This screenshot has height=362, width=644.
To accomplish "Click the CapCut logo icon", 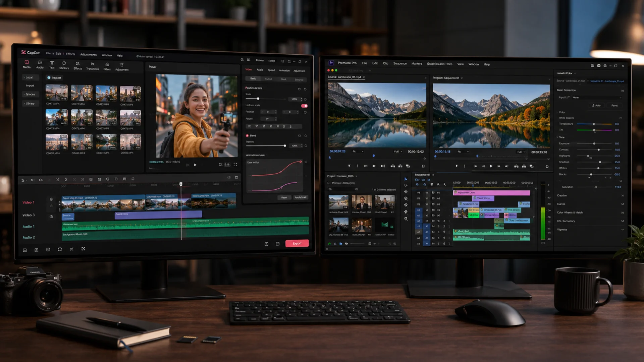I will pos(23,52).
